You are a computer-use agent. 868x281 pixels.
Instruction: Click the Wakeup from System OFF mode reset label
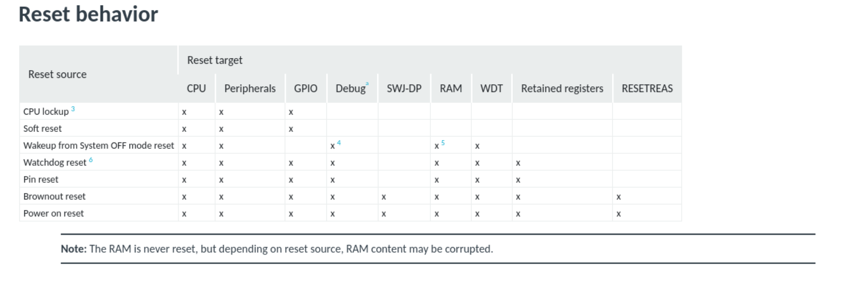point(98,145)
